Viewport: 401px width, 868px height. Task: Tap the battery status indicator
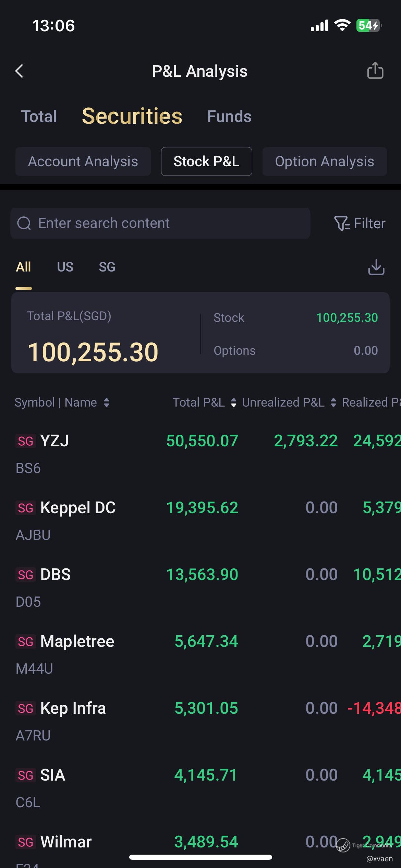pos(369,25)
